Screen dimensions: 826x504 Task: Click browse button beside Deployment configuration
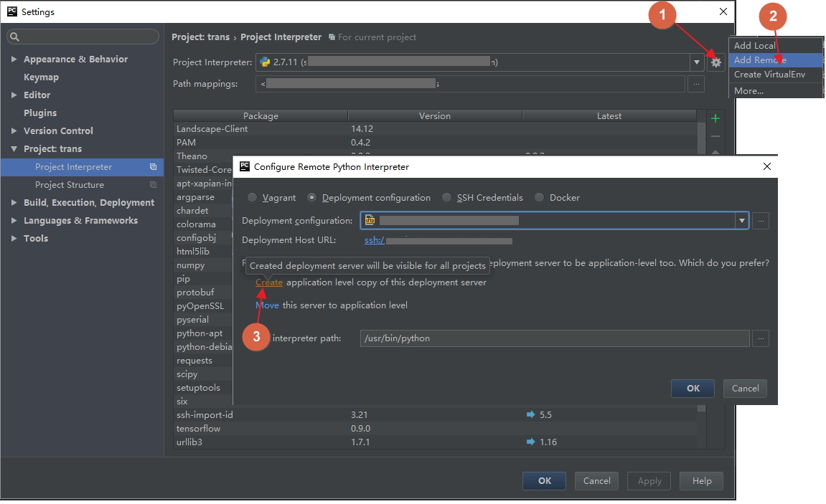click(x=760, y=220)
